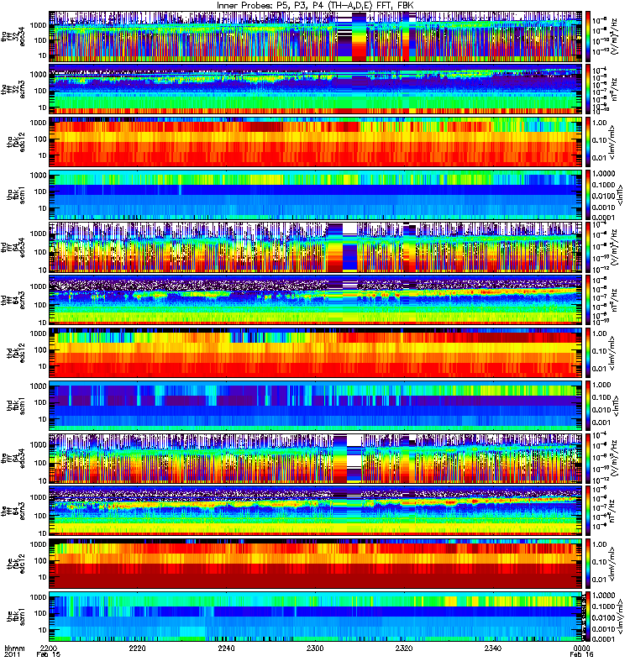
Task: Select the tha fbk scm1 spectrogram panel
Action: (316, 195)
